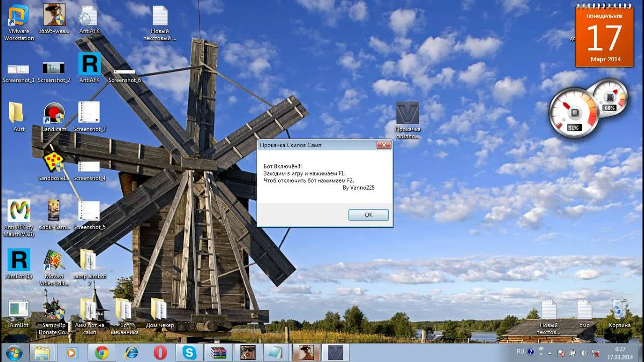Open the Корзина recycle bin
This screenshot has width=644, height=362.
point(619,314)
